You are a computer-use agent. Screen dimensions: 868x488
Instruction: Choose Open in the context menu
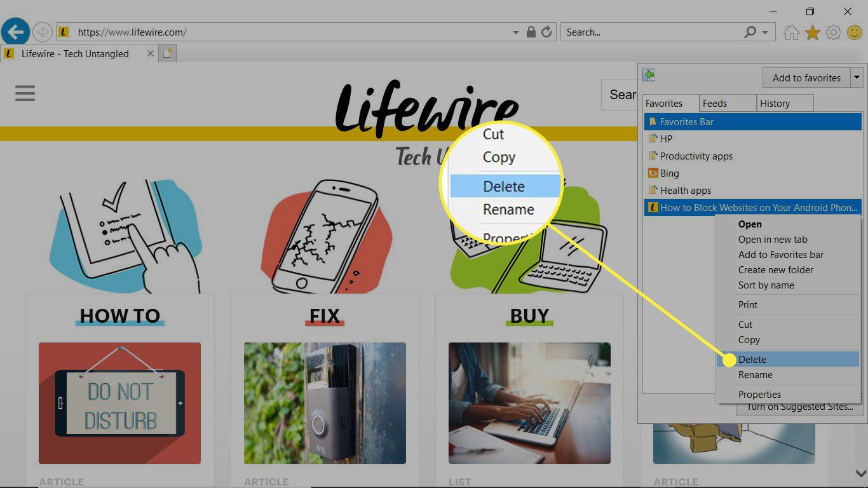point(788,224)
